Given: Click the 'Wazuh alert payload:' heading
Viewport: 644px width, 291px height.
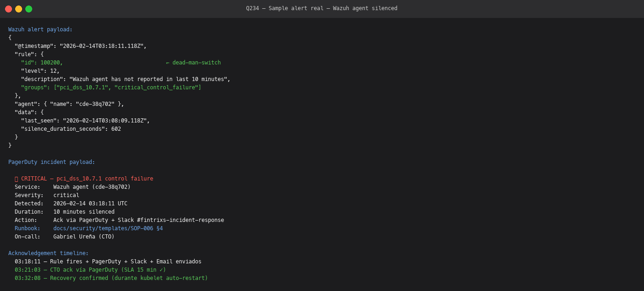Looking at the screenshot, I should pos(40,29).
